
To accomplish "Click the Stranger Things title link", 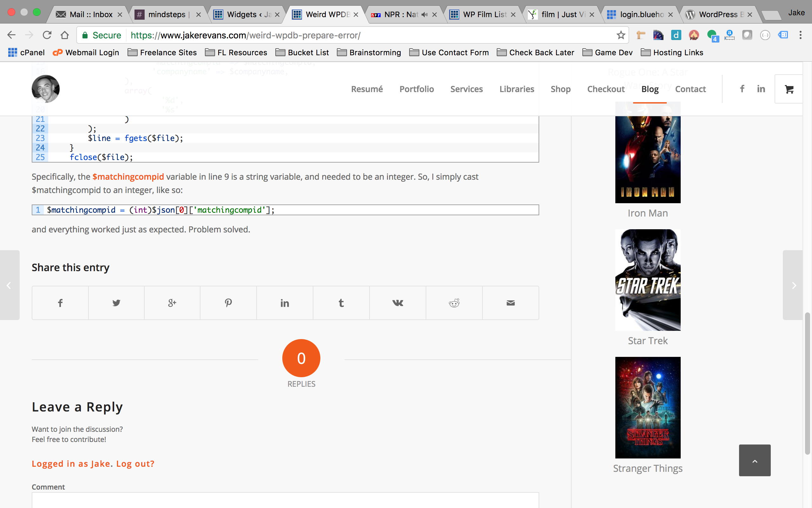I will point(648,468).
